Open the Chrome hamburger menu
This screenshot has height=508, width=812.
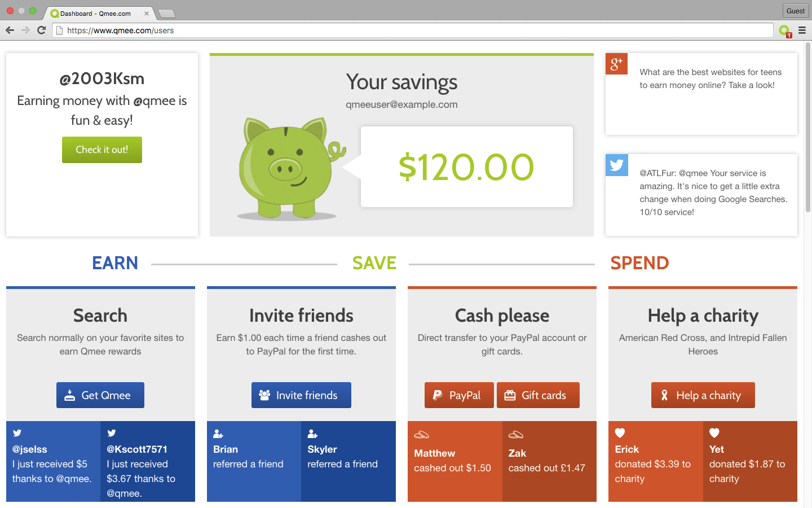[802, 30]
